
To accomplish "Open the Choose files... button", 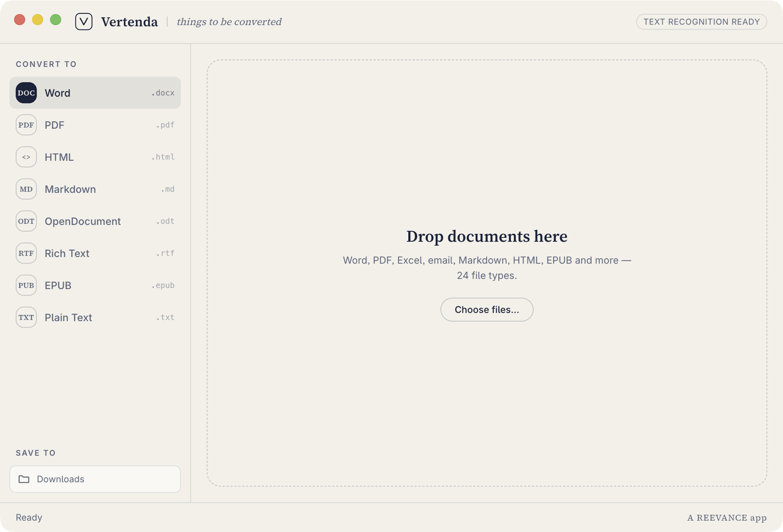I will (x=487, y=310).
